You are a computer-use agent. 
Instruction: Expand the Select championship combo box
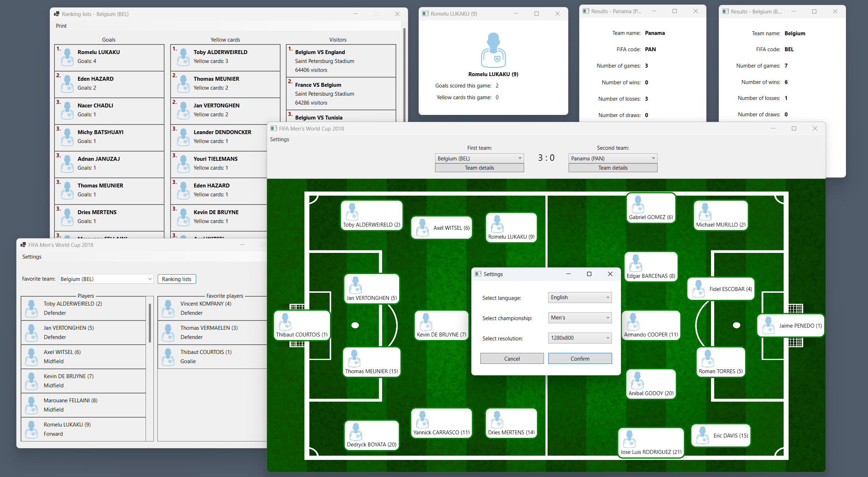[580, 318]
